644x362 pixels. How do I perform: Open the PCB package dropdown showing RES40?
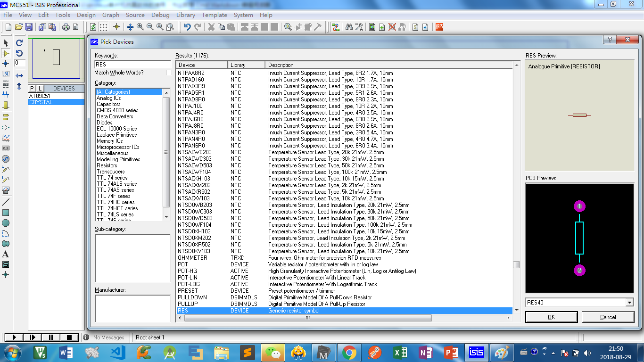pyautogui.click(x=629, y=303)
